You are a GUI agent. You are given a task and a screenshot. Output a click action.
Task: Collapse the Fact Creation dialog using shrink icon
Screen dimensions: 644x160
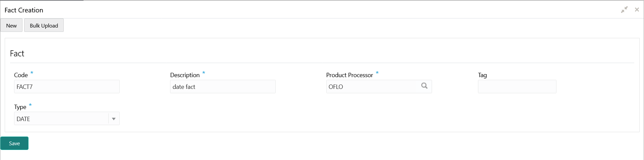tap(624, 10)
